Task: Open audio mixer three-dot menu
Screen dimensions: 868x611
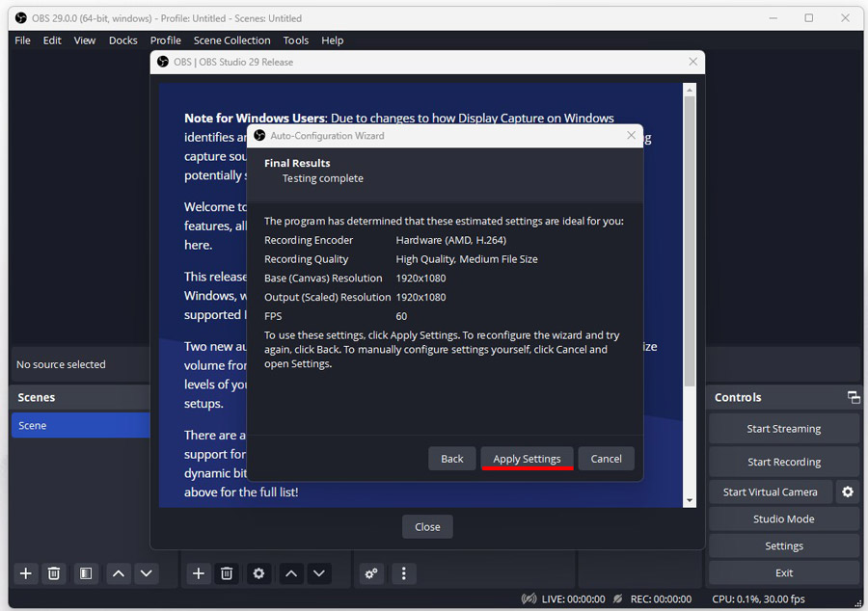Action: [403, 573]
